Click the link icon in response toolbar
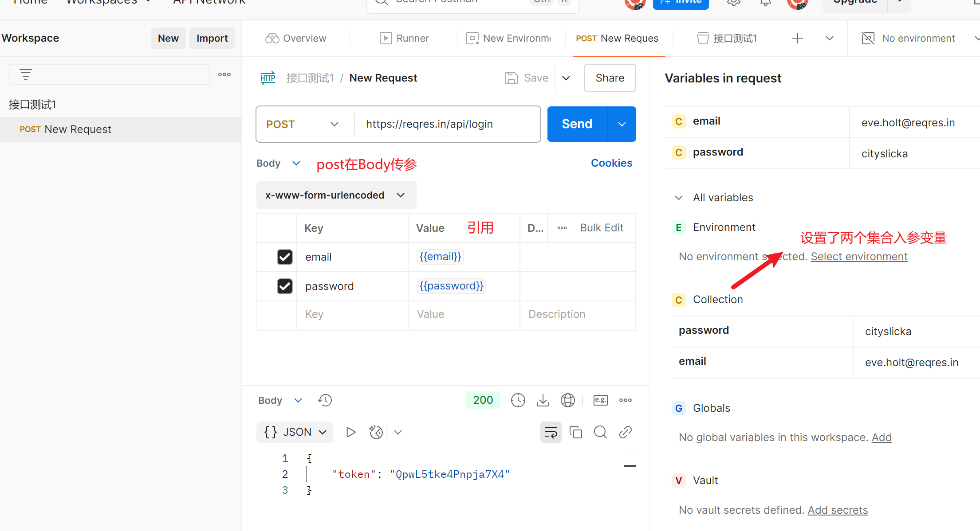980x531 pixels. 625,432
